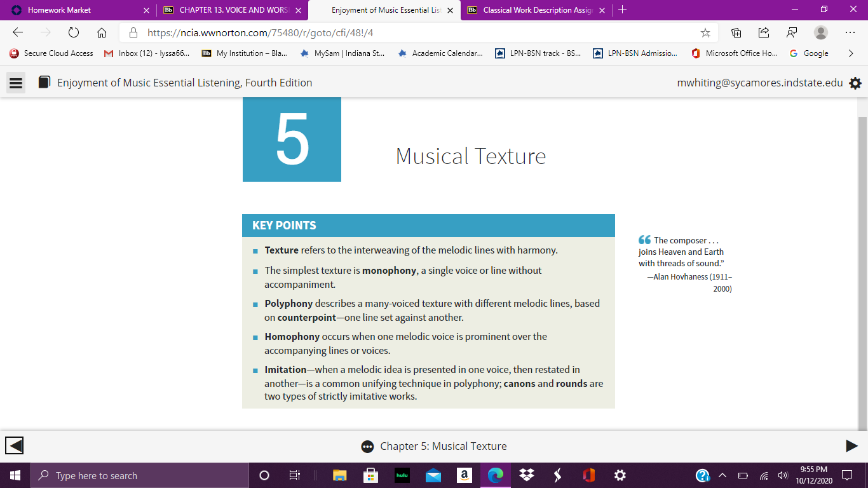
Task: Close the Homework Market tab
Action: click(x=147, y=10)
